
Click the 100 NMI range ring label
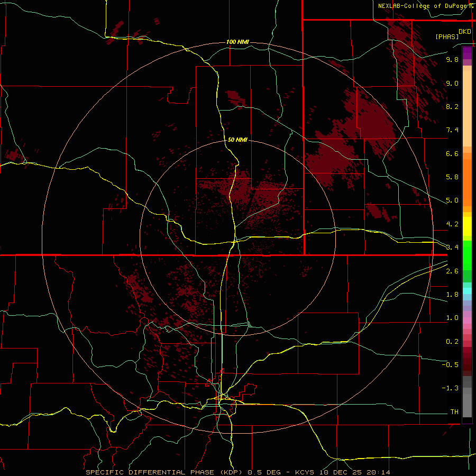[237, 42]
